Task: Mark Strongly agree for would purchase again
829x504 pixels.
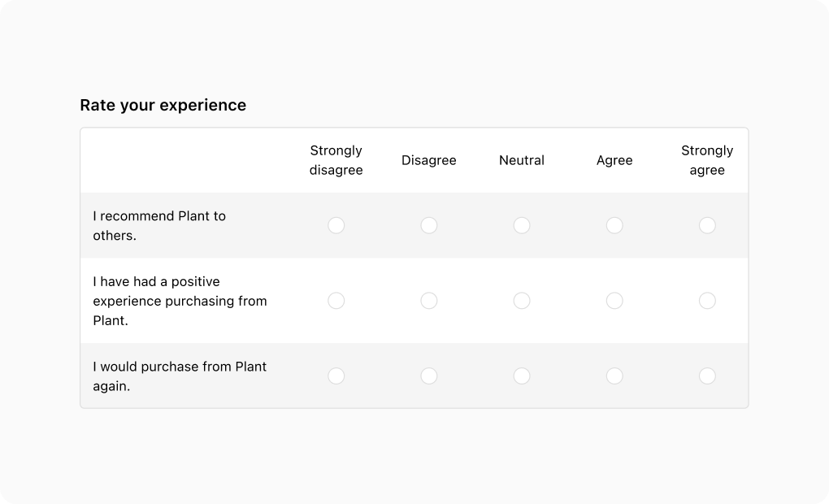Action: click(707, 376)
